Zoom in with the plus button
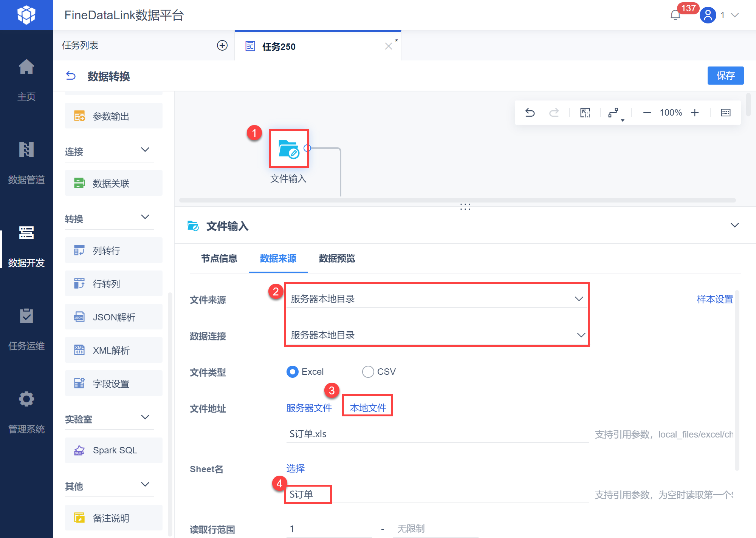 pyautogui.click(x=695, y=113)
